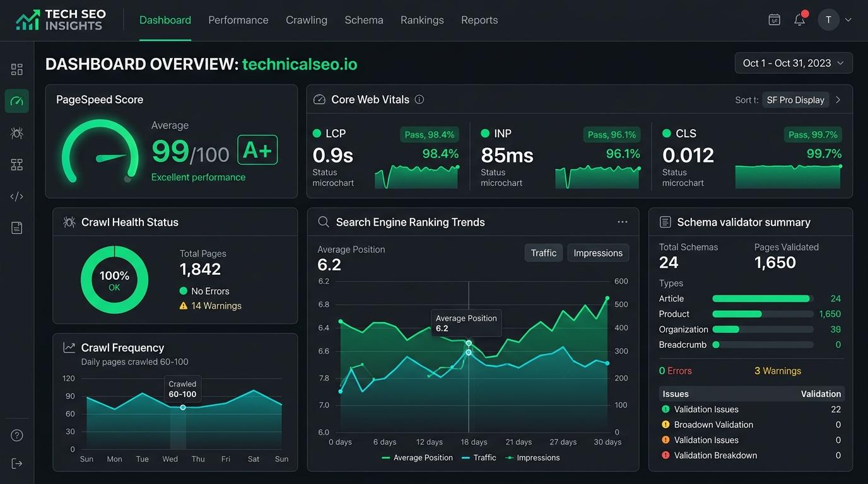Open the SF Pro Display sort dropdown
Viewport: 868px width, 484px height.
795,100
